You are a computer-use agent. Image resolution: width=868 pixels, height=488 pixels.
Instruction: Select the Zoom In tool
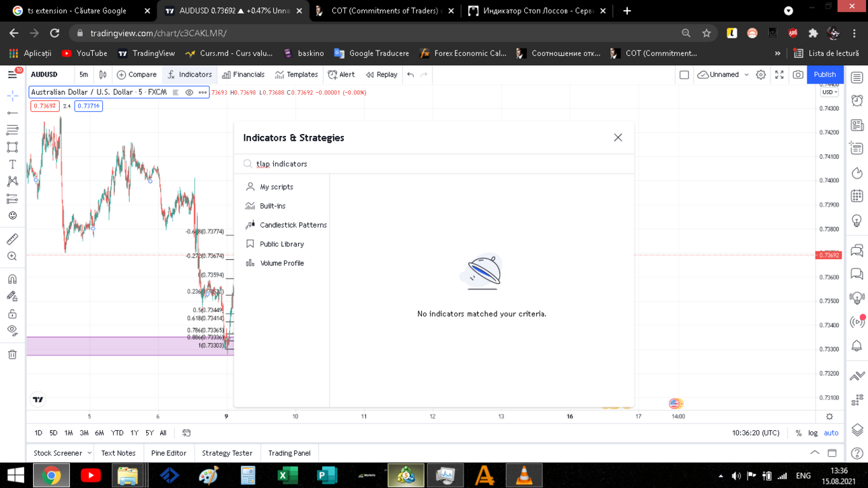pyautogui.click(x=12, y=256)
